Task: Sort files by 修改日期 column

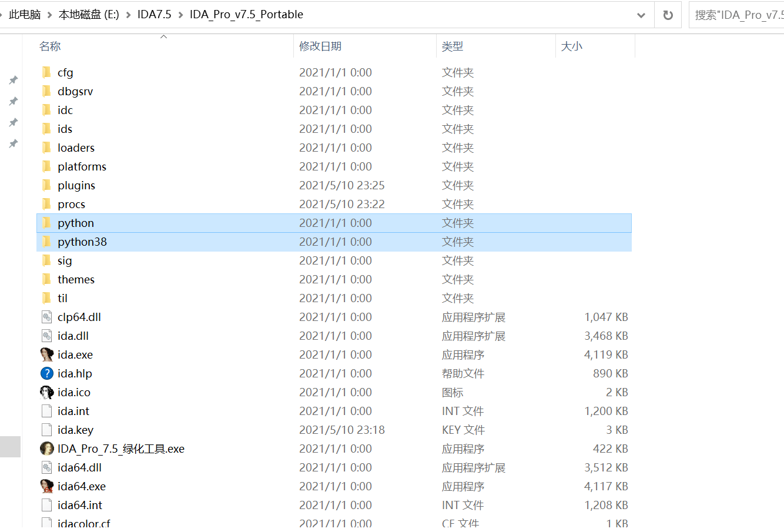Action: [x=320, y=46]
